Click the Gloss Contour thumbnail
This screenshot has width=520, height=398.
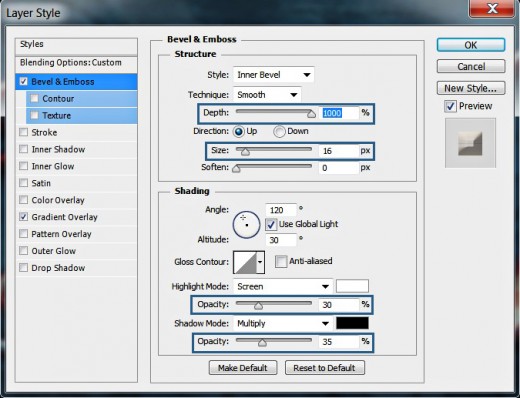(245, 262)
